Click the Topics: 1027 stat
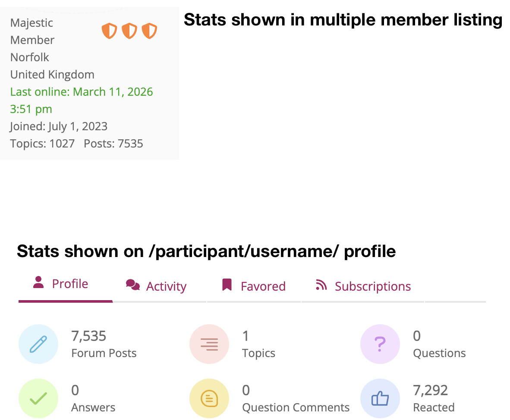The image size is (510, 420). [42, 144]
